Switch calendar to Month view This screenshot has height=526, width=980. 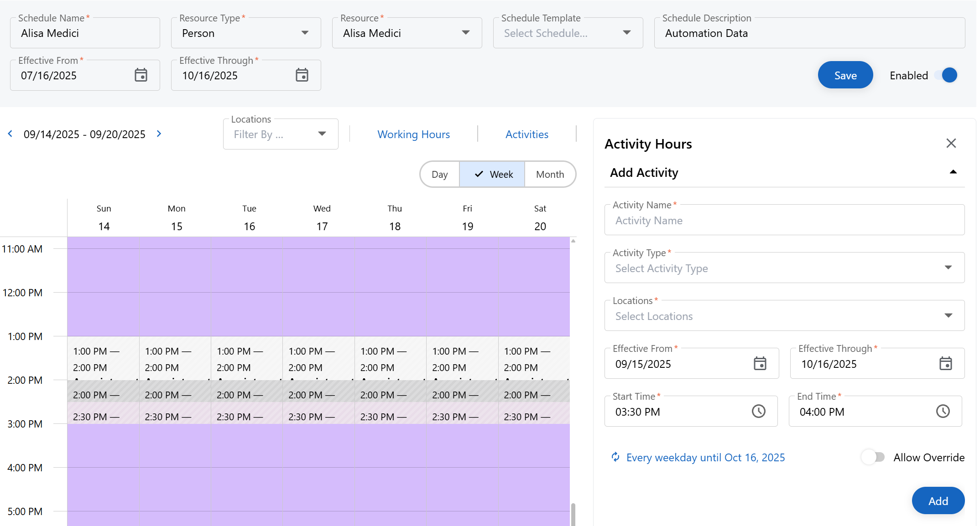(550, 175)
